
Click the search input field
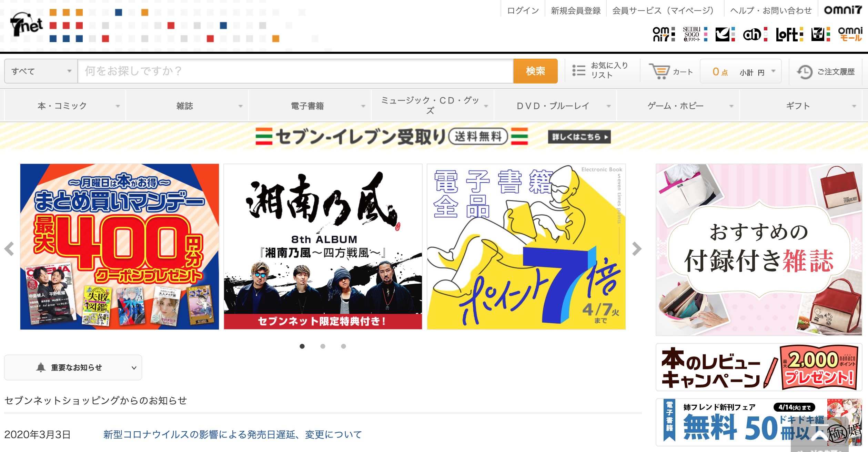(x=295, y=71)
